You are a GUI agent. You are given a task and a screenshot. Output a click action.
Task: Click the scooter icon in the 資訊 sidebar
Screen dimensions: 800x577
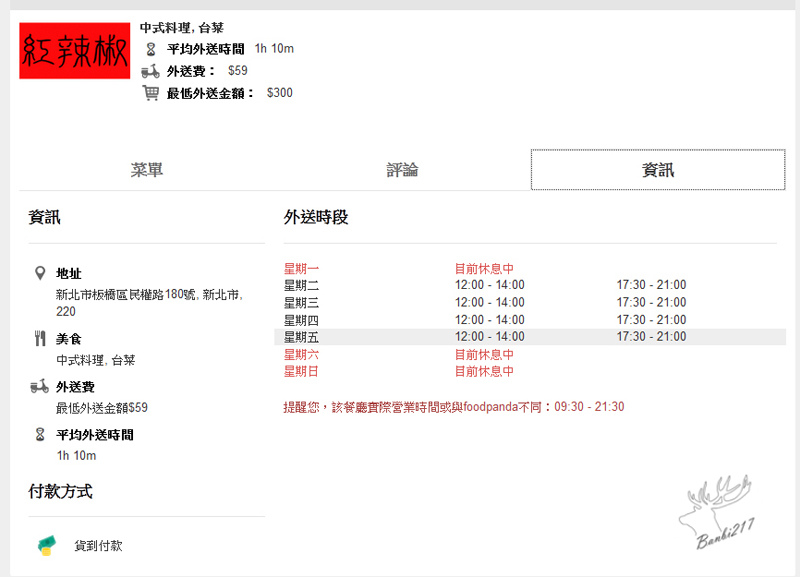(40, 386)
